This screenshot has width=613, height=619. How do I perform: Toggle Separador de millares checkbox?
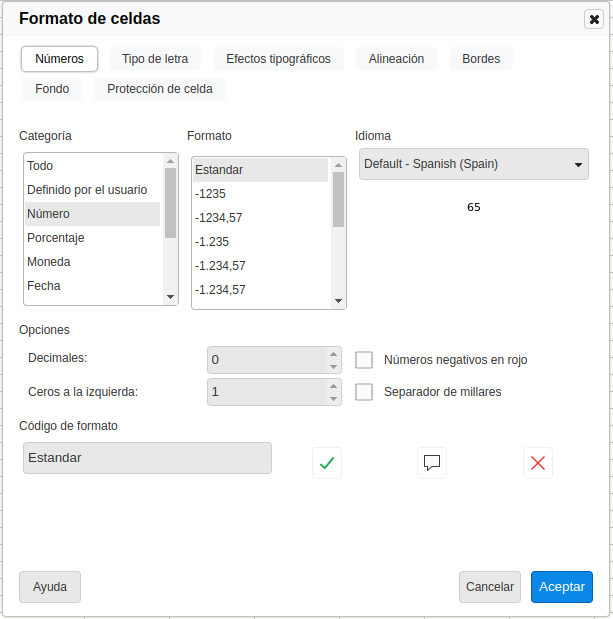click(364, 392)
